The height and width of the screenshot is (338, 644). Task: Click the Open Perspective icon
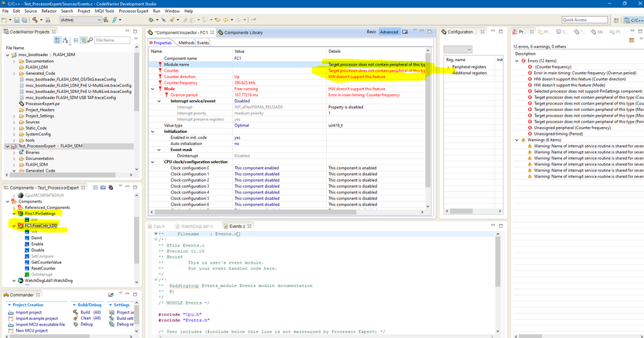(616, 20)
